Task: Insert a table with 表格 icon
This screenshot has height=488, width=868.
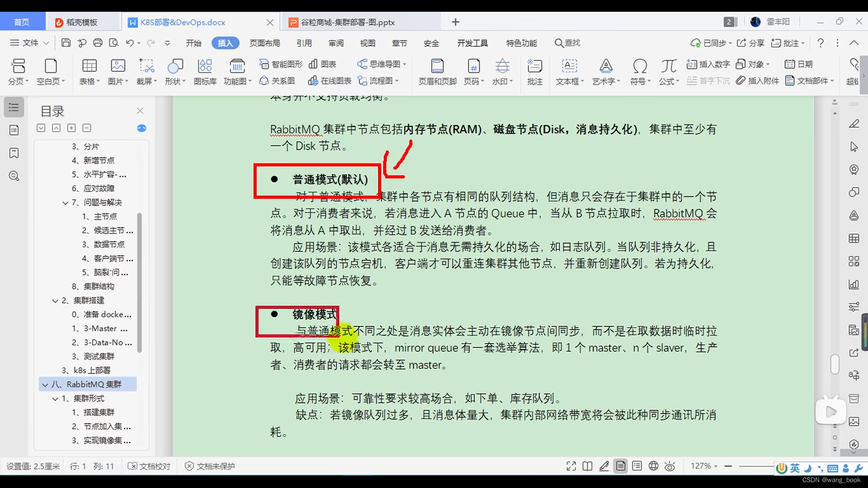Action: click(89, 72)
